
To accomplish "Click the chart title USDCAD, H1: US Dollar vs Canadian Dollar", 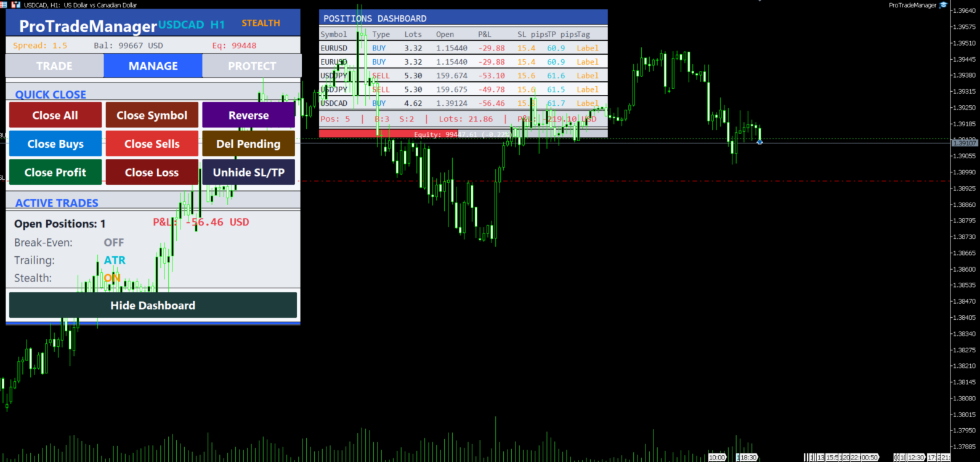I will [x=81, y=5].
